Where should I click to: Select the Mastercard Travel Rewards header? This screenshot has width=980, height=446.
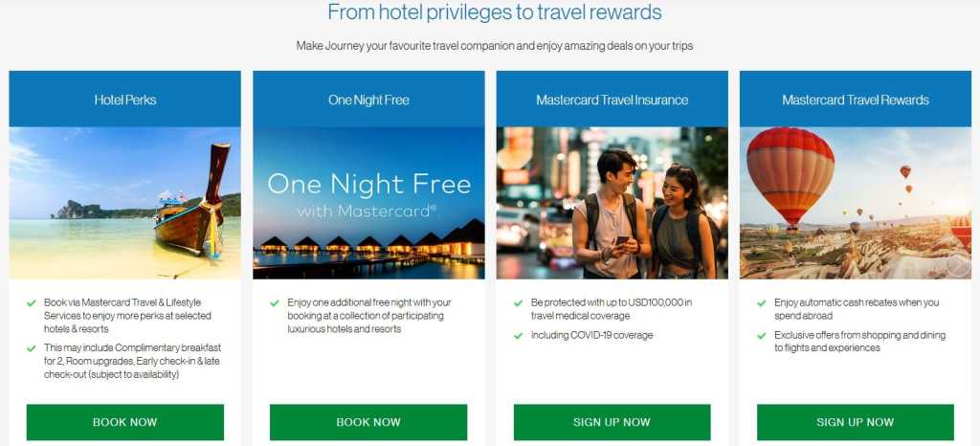pyautogui.click(x=855, y=100)
